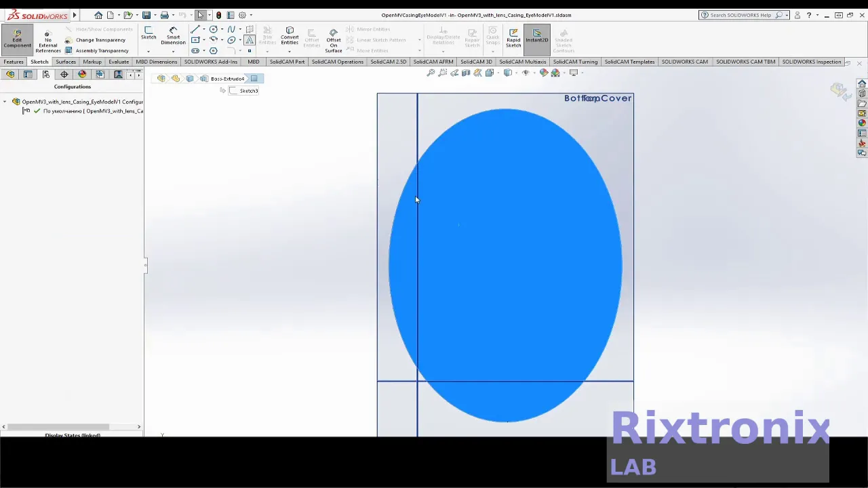
Task: Toggle Assembly Transparency
Action: click(96, 51)
